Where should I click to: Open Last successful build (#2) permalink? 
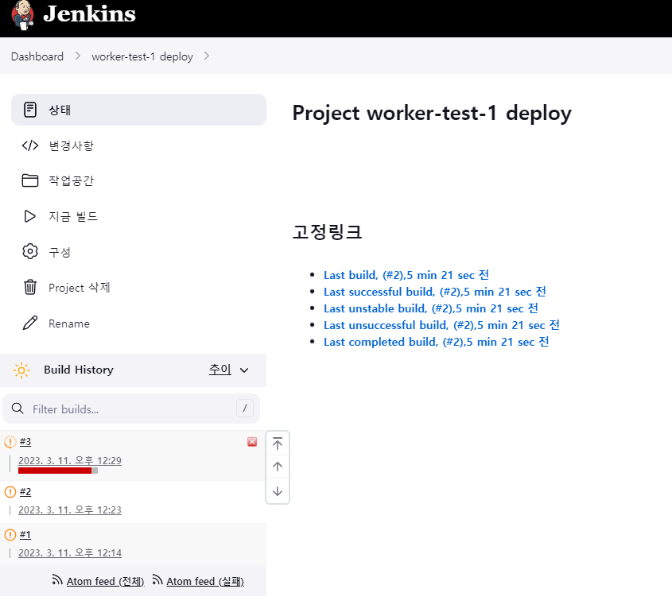pos(434,292)
